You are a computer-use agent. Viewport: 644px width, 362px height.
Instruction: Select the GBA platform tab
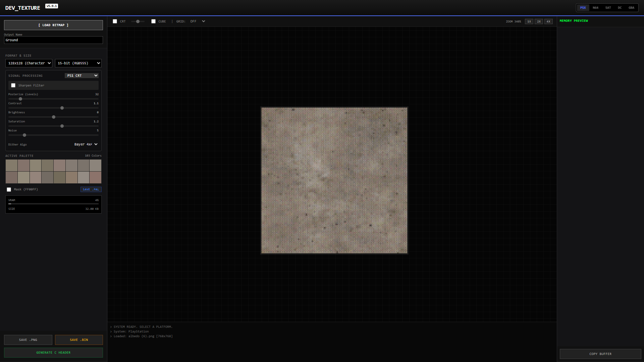tap(631, 8)
